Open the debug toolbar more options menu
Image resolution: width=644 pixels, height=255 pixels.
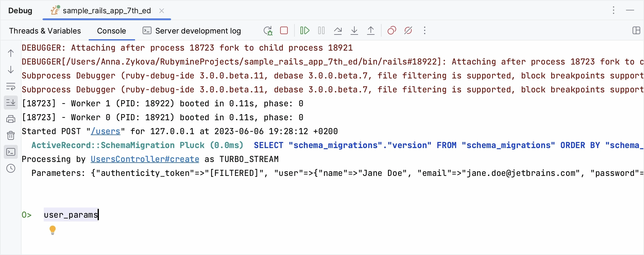click(425, 31)
